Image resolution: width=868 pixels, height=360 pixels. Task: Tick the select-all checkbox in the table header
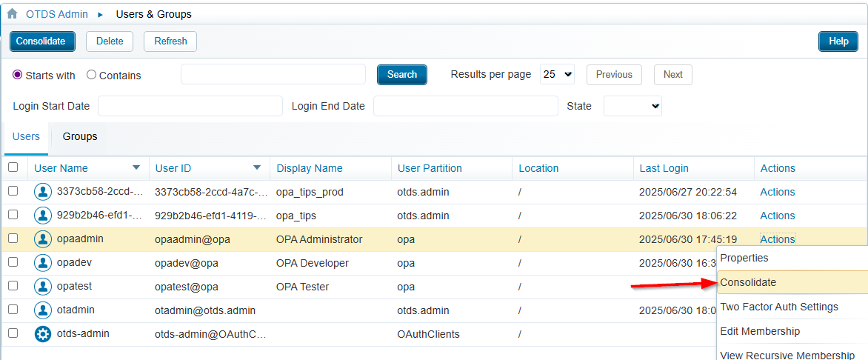[13, 167]
